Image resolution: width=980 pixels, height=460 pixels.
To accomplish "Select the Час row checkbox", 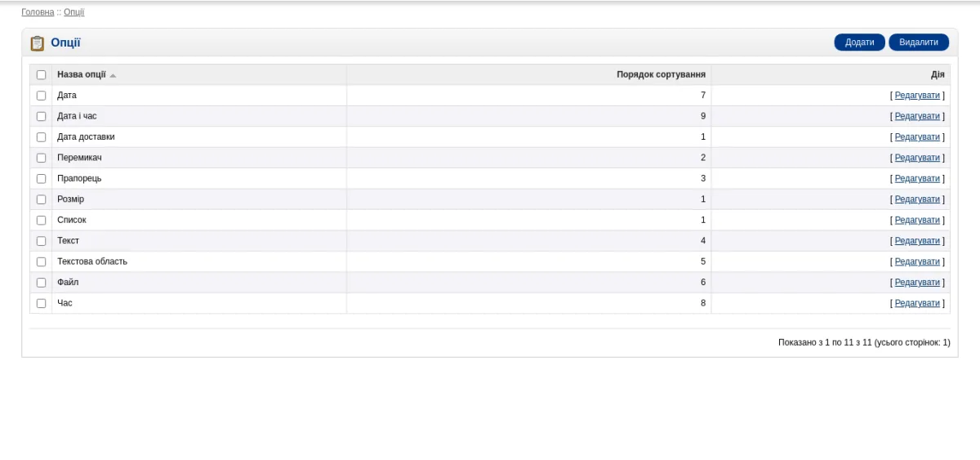I will click(42, 303).
